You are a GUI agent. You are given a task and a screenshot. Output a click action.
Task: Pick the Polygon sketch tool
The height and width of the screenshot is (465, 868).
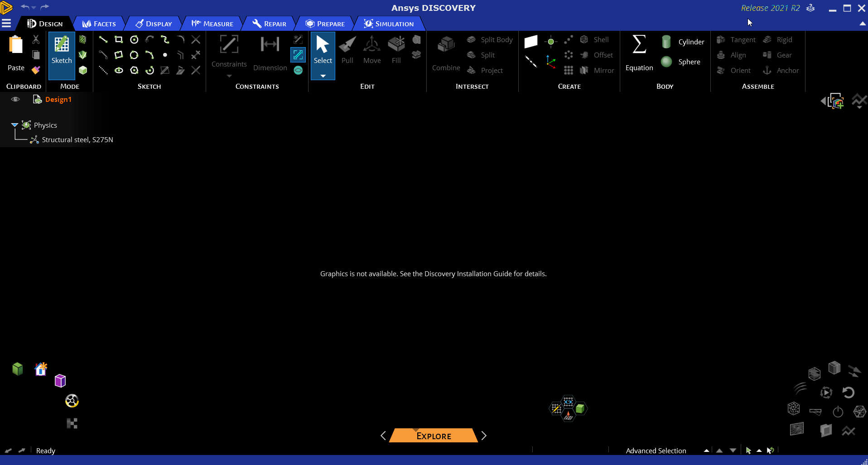point(134,70)
